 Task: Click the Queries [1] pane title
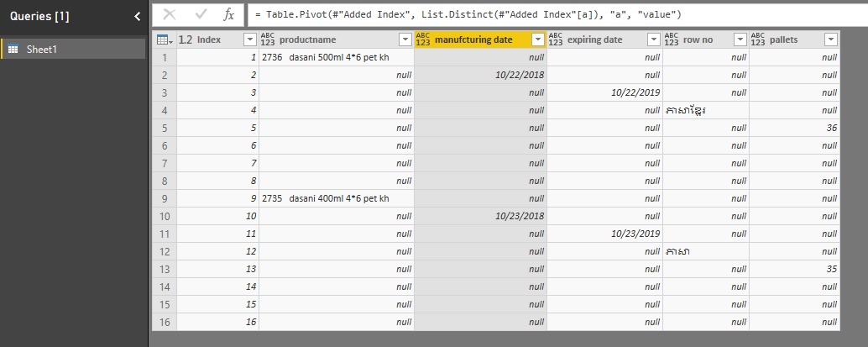[x=39, y=17]
